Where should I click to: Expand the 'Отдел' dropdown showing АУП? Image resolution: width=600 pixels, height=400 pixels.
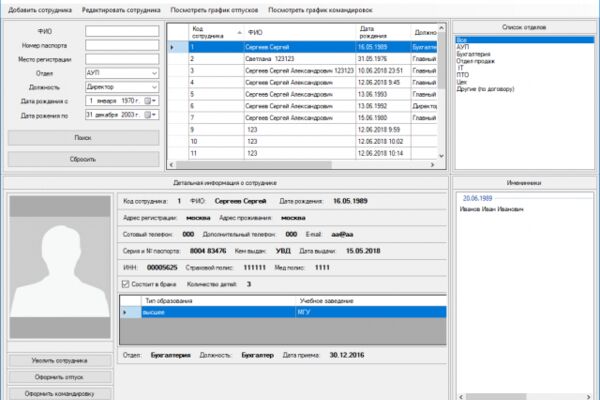(154, 73)
